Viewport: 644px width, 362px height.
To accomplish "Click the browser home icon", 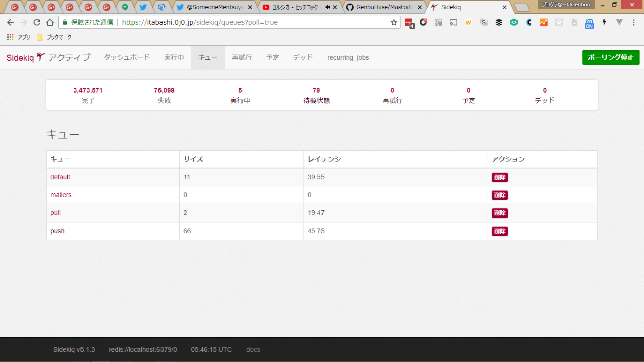I will (50, 22).
